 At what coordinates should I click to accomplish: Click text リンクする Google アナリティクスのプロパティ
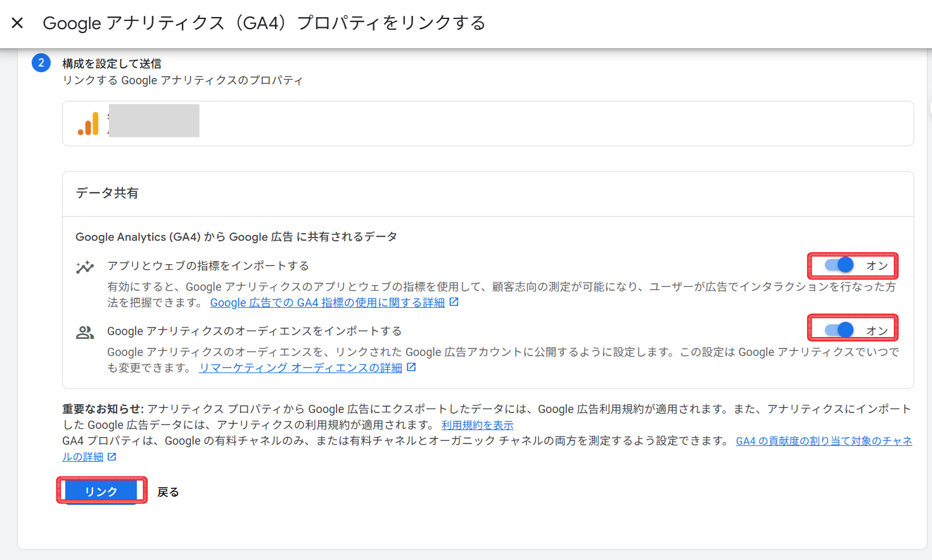(x=182, y=80)
